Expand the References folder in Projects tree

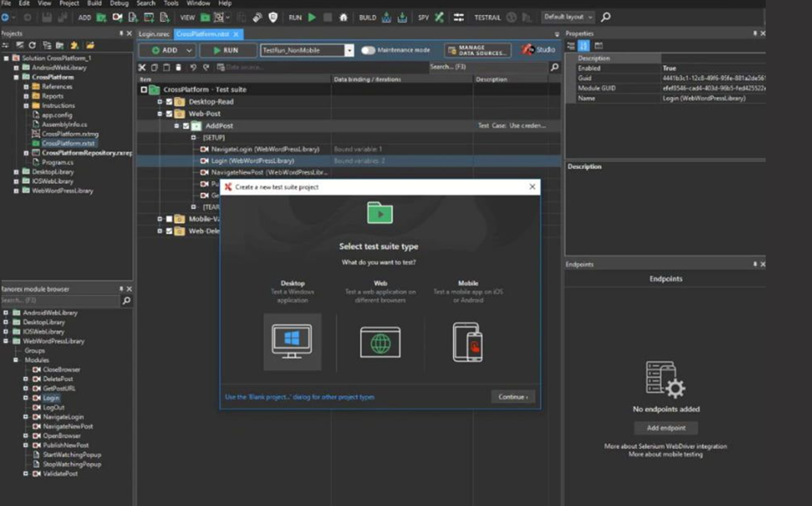point(26,87)
